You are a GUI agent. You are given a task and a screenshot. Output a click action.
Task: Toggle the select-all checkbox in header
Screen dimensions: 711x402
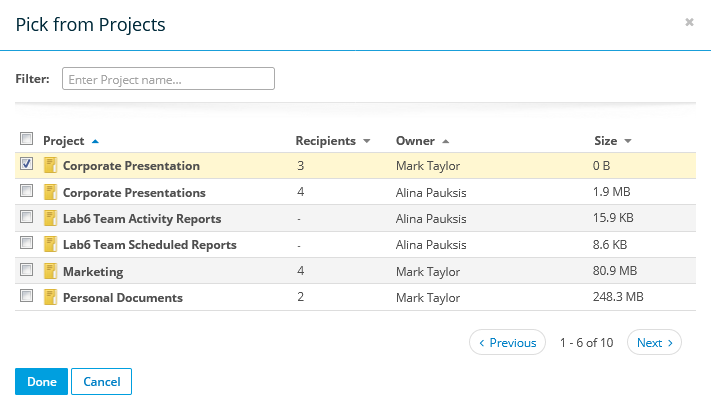coord(27,139)
